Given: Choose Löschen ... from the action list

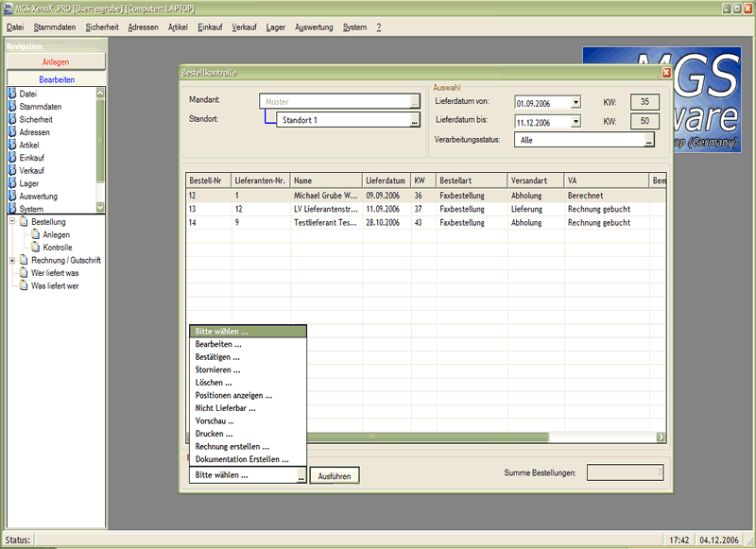Looking at the screenshot, I should click(x=248, y=383).
